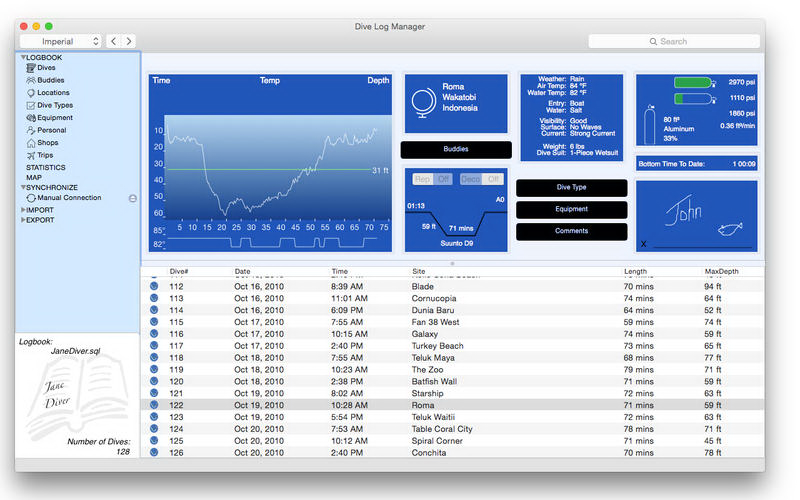Click the blue marker for dive 121

tap(154, 393)
